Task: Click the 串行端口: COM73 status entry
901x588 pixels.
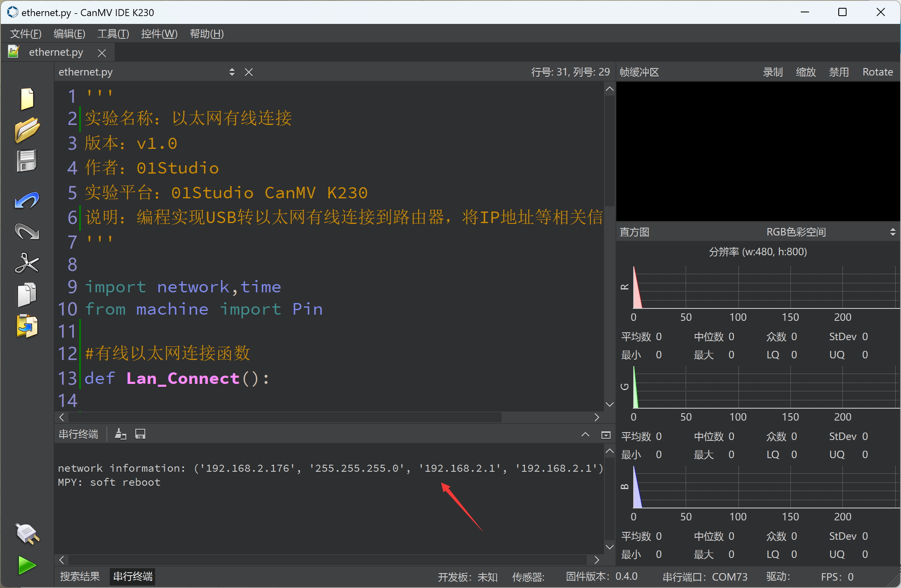Action: point(705,577)
